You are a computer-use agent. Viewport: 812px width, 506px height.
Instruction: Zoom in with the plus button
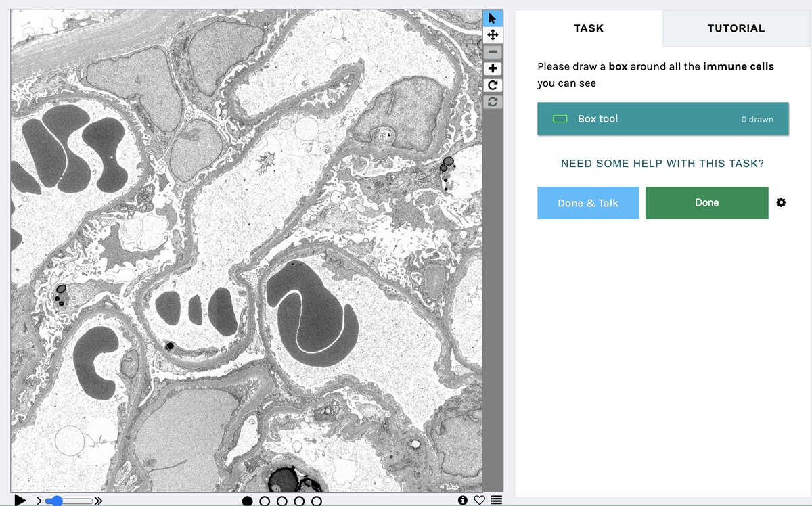point(493,68)
